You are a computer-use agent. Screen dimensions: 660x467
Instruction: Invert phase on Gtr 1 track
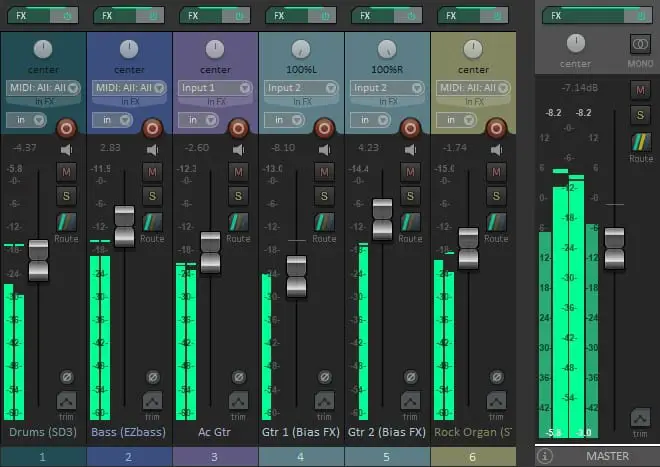point(325,376)
